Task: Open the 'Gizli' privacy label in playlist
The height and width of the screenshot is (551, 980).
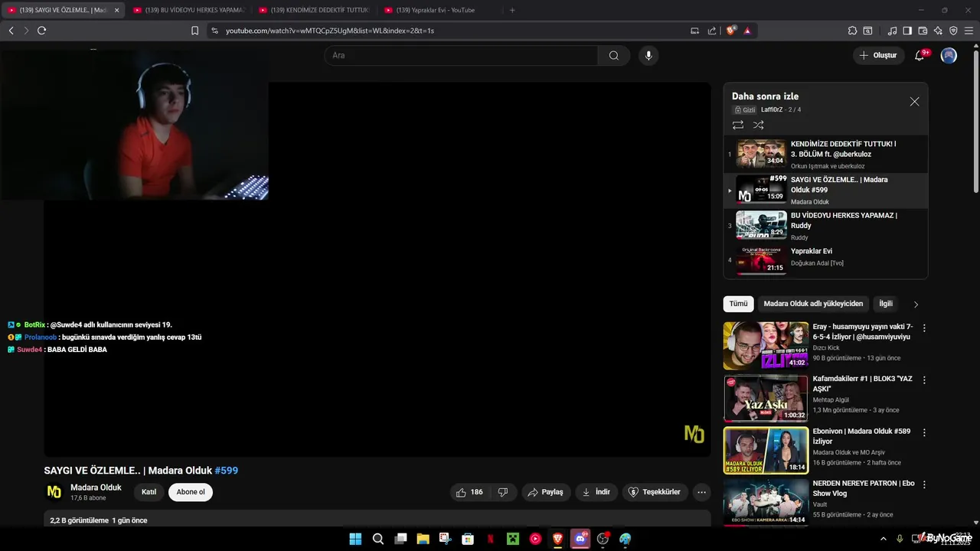Action: point(745,109)
